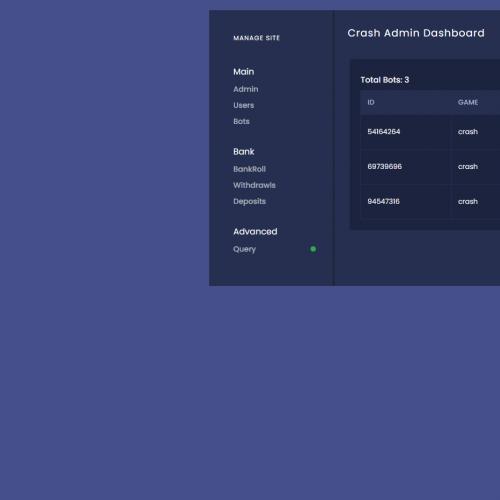Click the Main section heading
This screenshot has height=500, width=500.
coord(244,72)
